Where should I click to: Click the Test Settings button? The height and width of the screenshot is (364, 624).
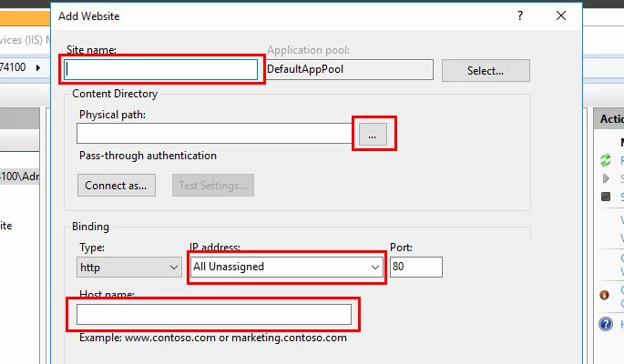(x=211, y=185)
